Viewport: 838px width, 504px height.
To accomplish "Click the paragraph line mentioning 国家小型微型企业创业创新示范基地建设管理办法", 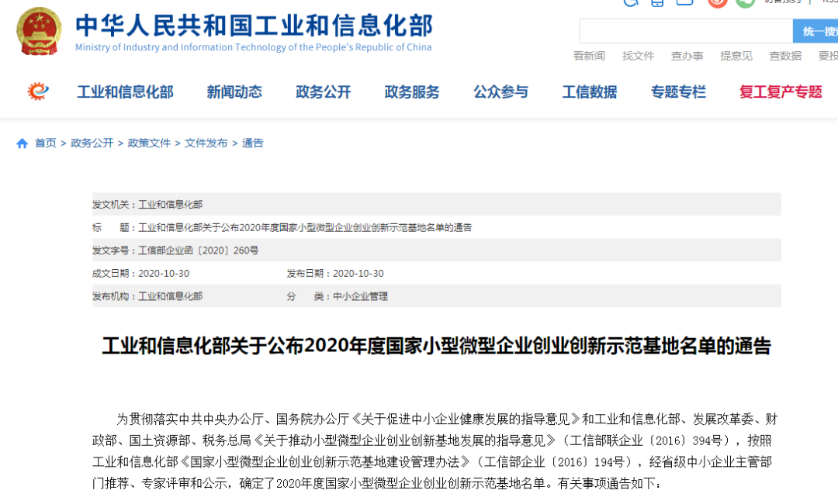I will click(x=432, y=462).
